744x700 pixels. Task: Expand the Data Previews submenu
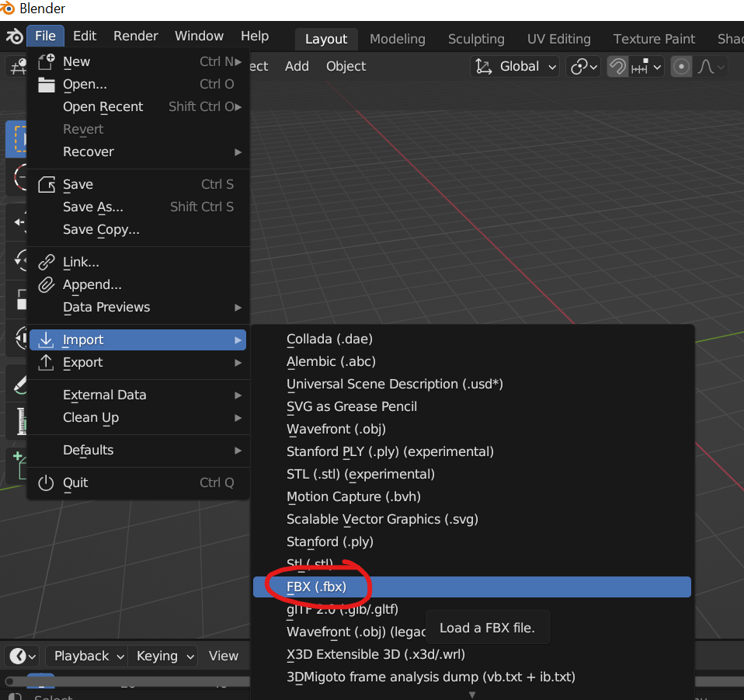point(137,308)
